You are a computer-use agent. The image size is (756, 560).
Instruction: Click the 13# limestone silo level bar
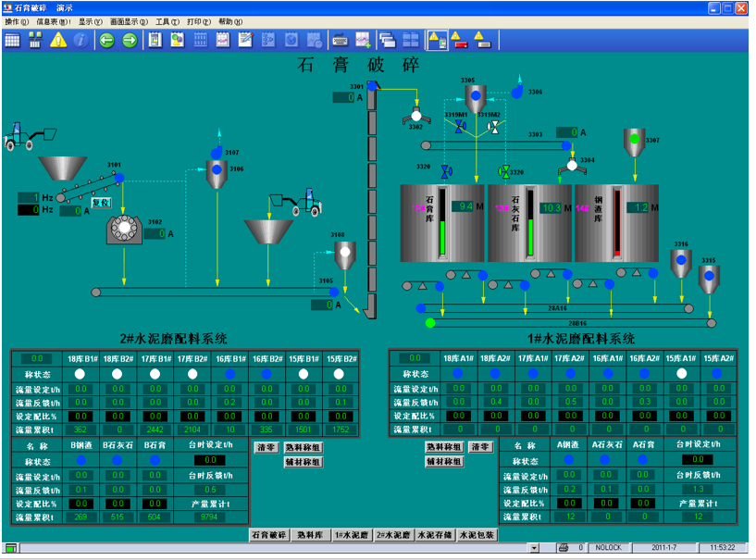(530, 223)
